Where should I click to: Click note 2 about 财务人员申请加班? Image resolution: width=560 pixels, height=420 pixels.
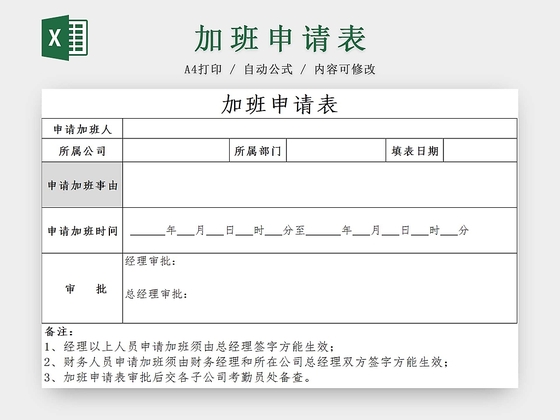pos(246,362)
